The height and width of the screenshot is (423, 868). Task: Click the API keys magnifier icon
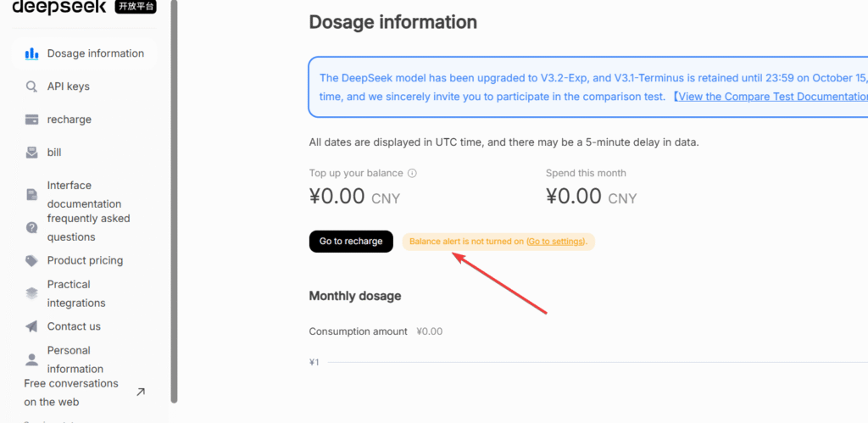(32, 86)
